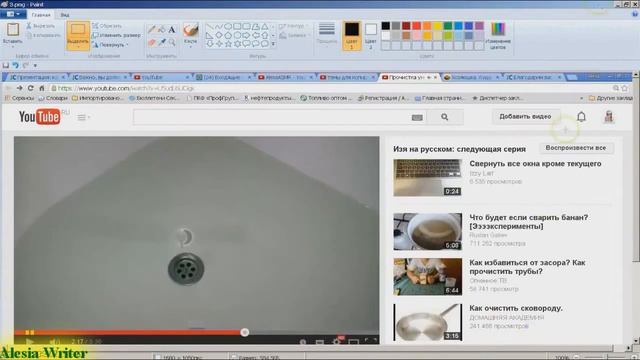Open the Paint application menu button

[x=13, y=14]
